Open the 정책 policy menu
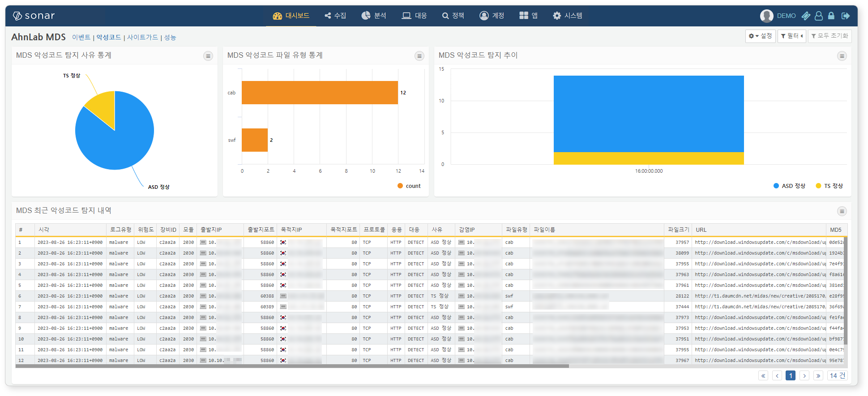Image resolution: width=868 pixels, height=396 pixels. pos(453,16)
